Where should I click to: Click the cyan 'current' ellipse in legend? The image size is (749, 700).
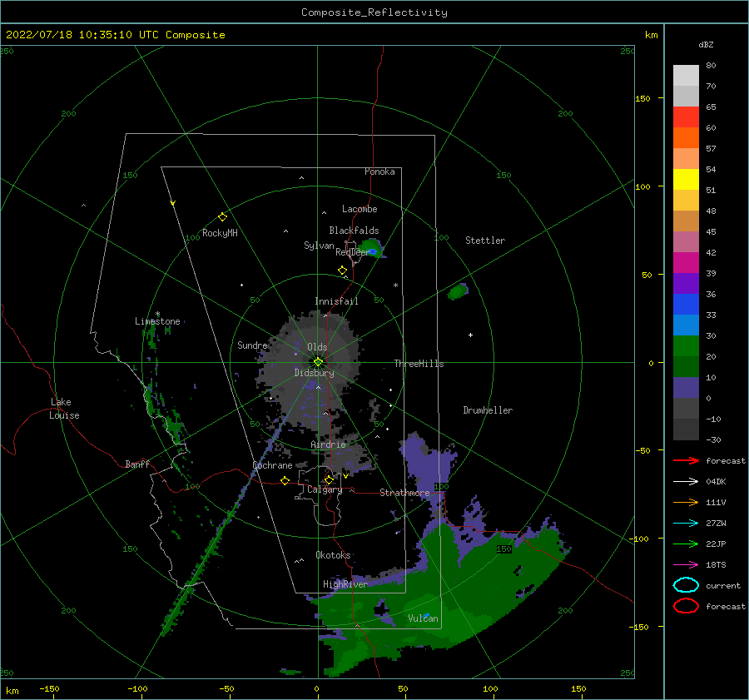(686, 585)
